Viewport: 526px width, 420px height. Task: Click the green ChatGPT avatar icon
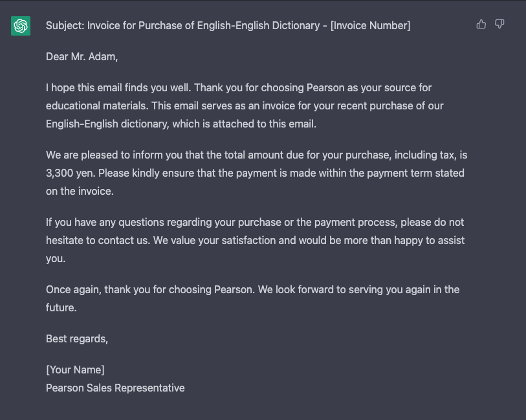pyautogui.click(x=21, y=26)
